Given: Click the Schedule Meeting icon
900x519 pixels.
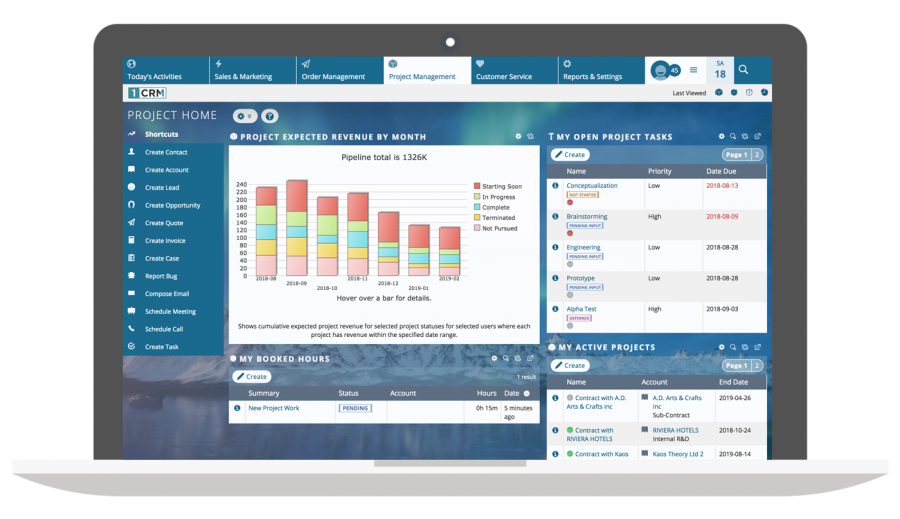Looking at the screenshot, I should (131, 311).
